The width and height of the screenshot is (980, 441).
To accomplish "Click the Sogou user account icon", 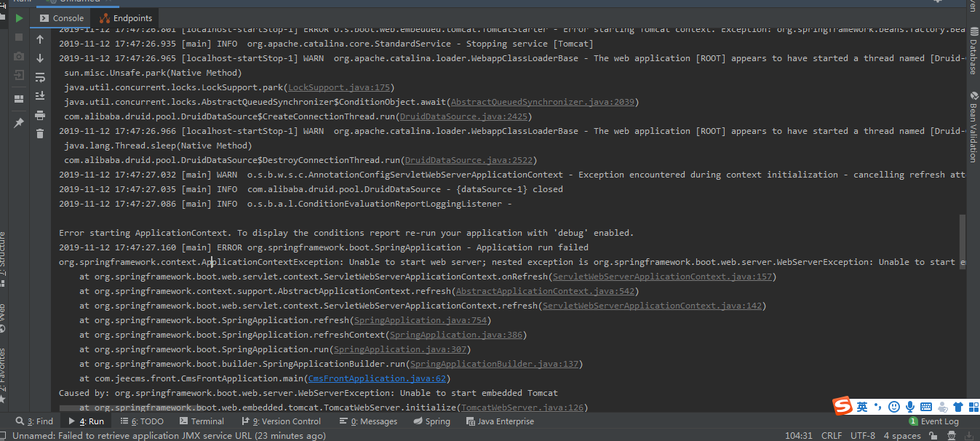I will 941,406.
